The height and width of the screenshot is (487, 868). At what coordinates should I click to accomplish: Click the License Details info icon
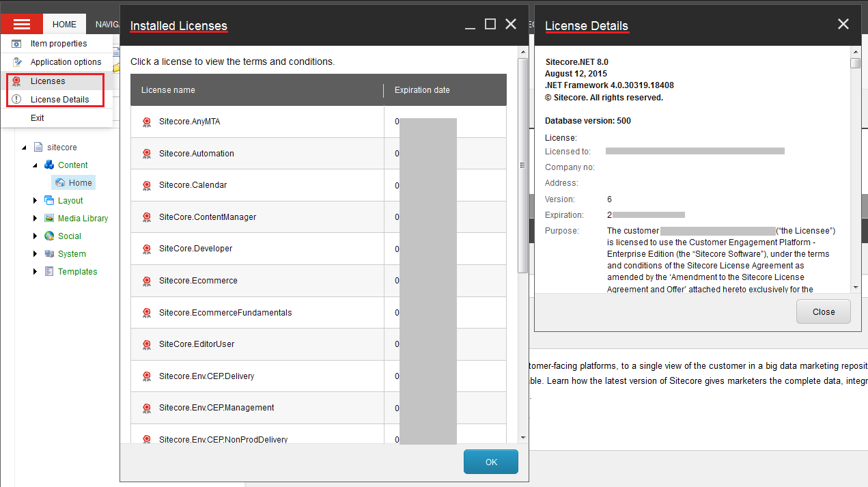coord(17,100)
